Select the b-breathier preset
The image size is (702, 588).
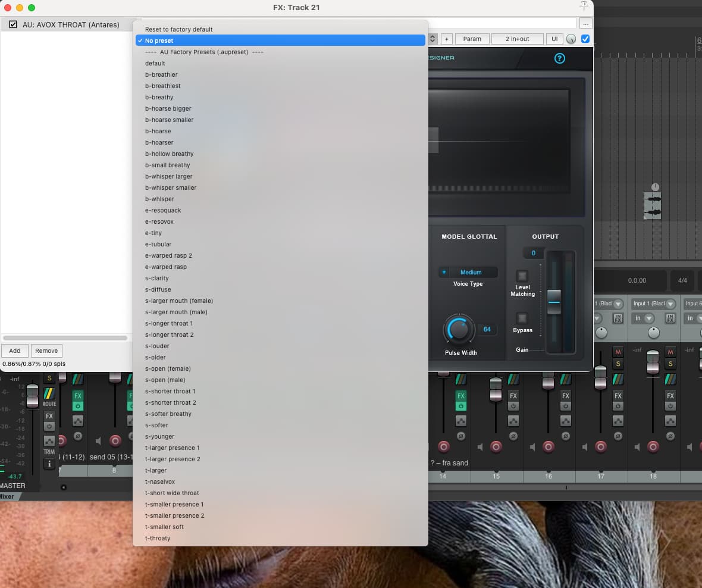280,74
